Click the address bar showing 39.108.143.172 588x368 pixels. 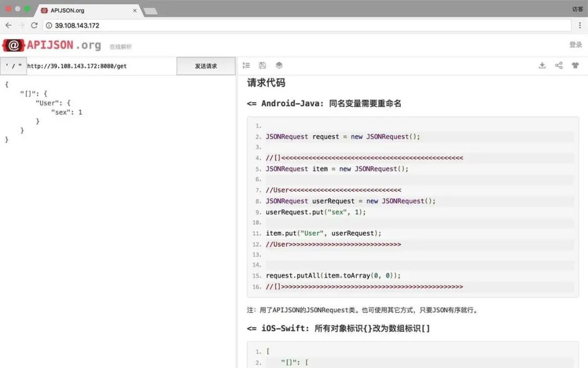pos(307,26)
